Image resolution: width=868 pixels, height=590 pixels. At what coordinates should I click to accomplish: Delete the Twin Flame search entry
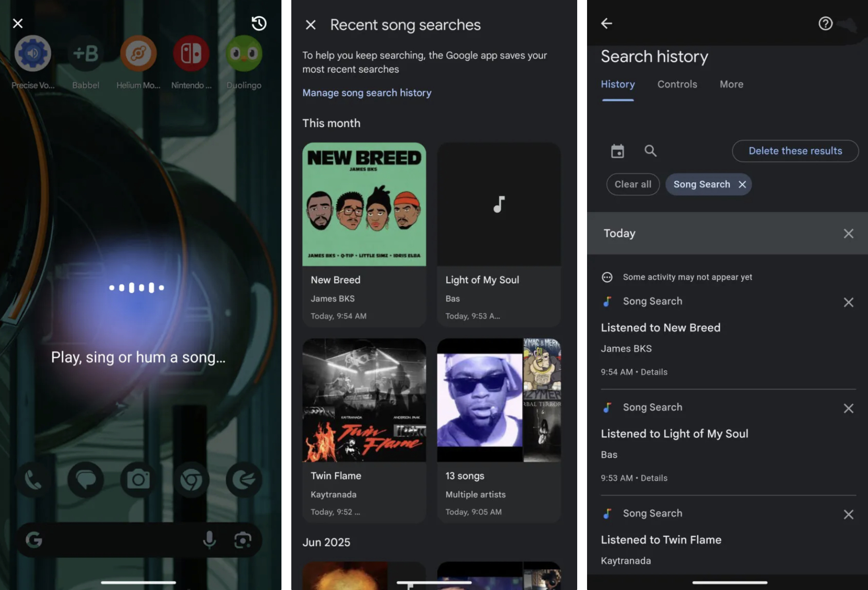click(x=848, y=515)
